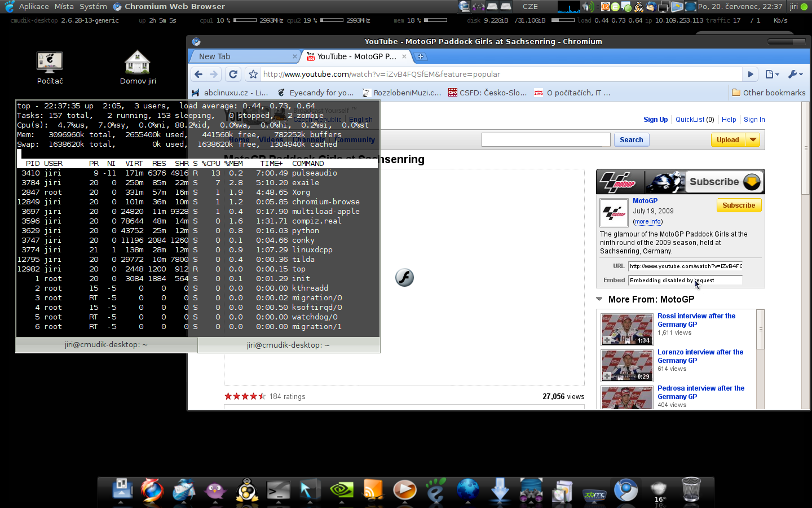The image size is (812, 508).
Task: Select the video URL field
Action: click(685, 266)
